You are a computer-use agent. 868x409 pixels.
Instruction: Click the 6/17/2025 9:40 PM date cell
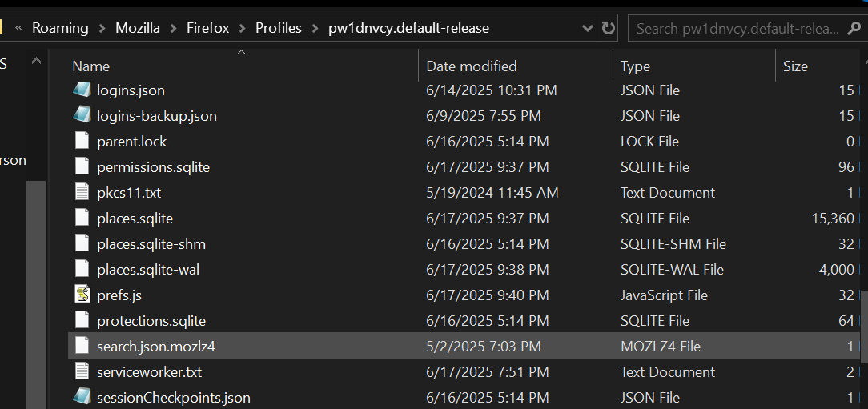[x=487, y=295]
